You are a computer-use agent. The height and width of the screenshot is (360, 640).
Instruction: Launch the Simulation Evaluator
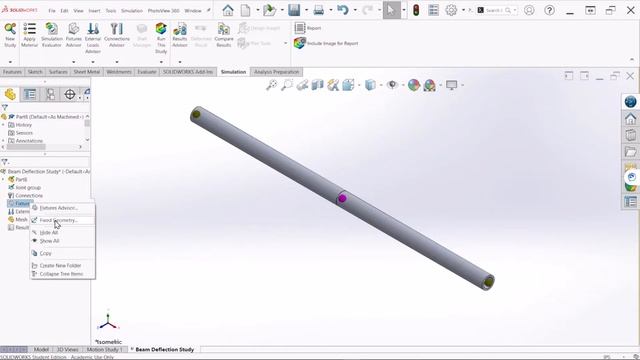52,35
